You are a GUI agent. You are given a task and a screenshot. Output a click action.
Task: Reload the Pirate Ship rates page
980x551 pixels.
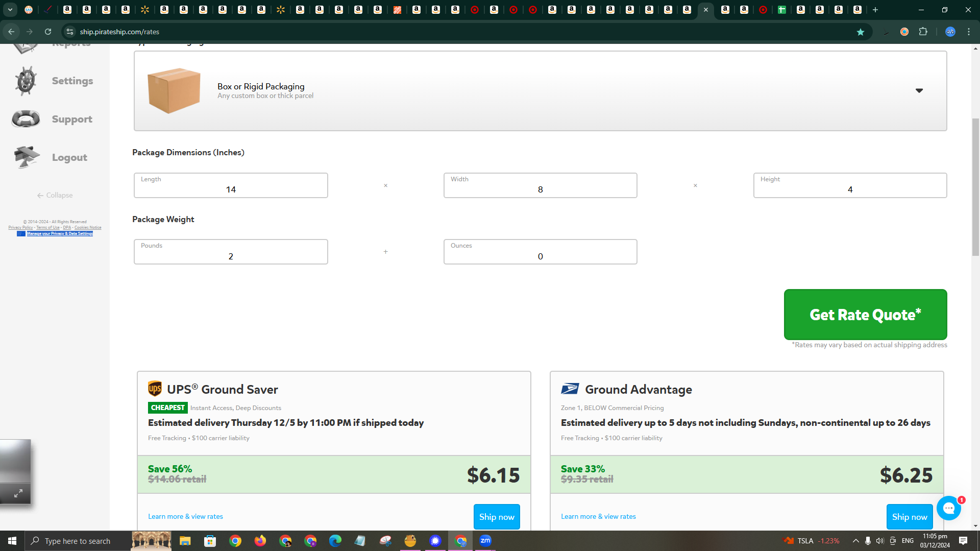[x=48, y=32]
